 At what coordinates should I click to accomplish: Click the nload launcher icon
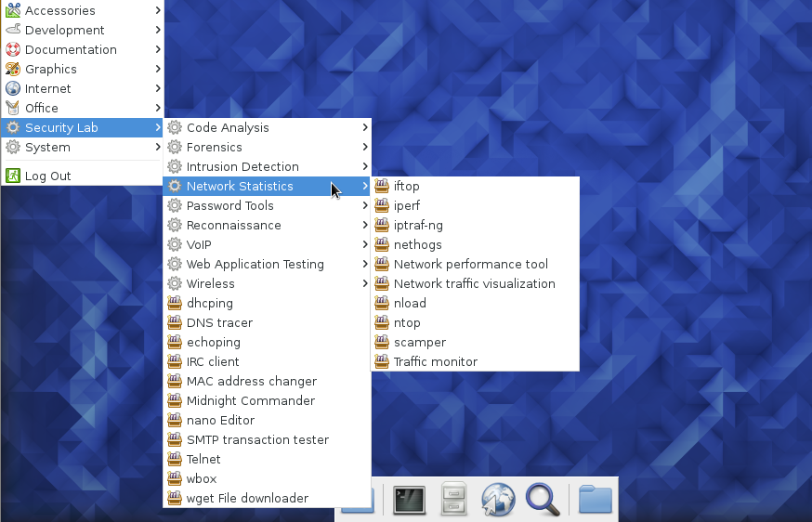coord(382,303)
